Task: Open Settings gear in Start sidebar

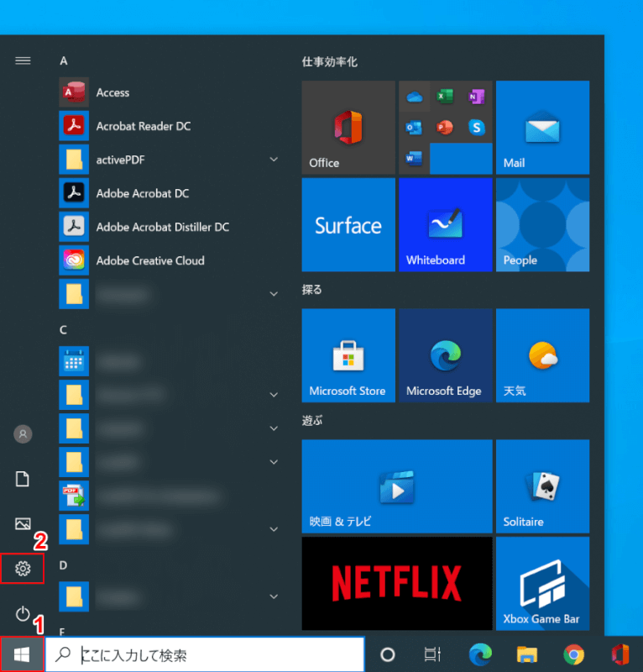Action: (23, 569)
